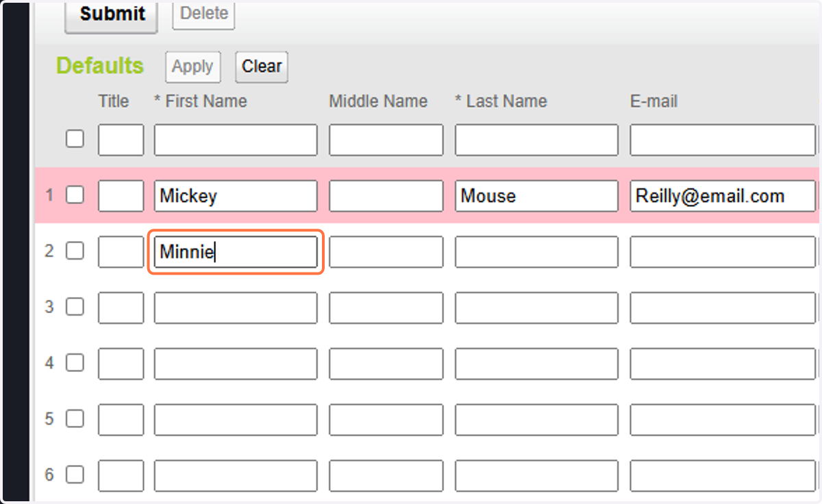Image resolution: width=822 pixels, height=504 pixels.
Task: Click the "* Last Name" column header
Action: (501, 101)
